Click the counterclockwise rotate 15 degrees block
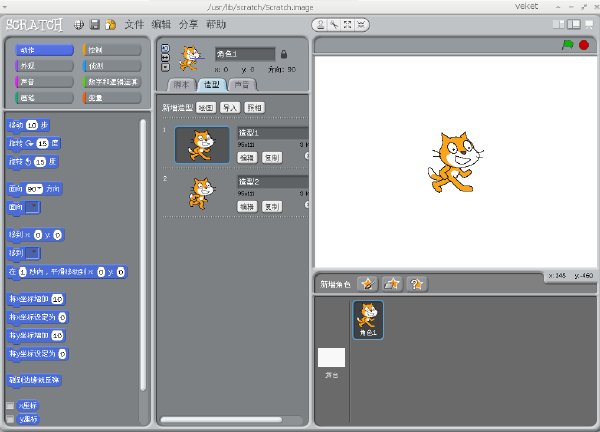600x432 pixels. point(32,162)
